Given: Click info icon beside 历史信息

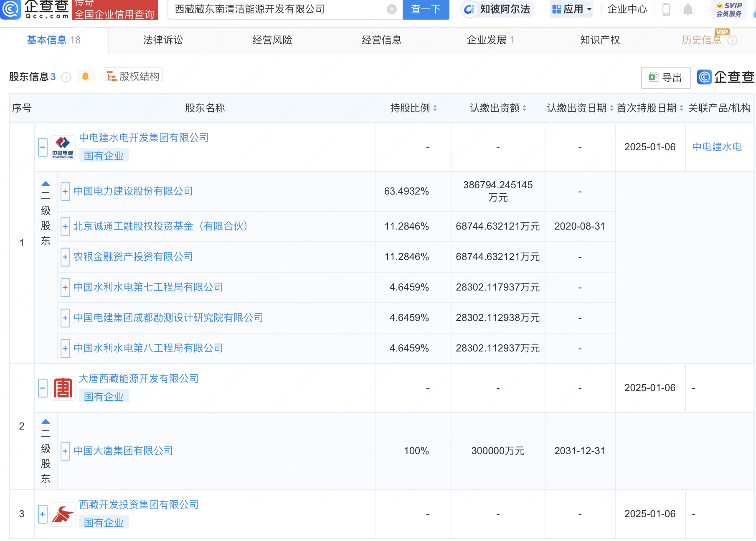Looking at the screenshot, I should [x=732, y=40].
